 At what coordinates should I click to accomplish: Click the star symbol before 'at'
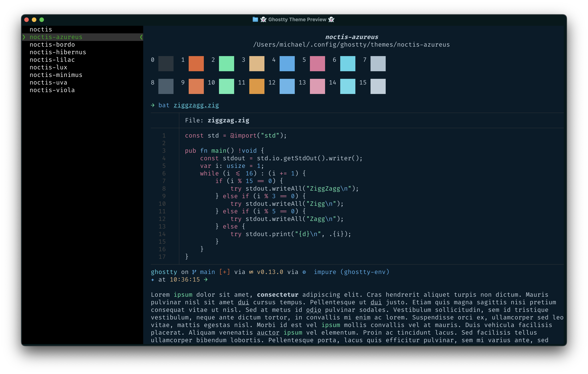click(x=153, y=280)
